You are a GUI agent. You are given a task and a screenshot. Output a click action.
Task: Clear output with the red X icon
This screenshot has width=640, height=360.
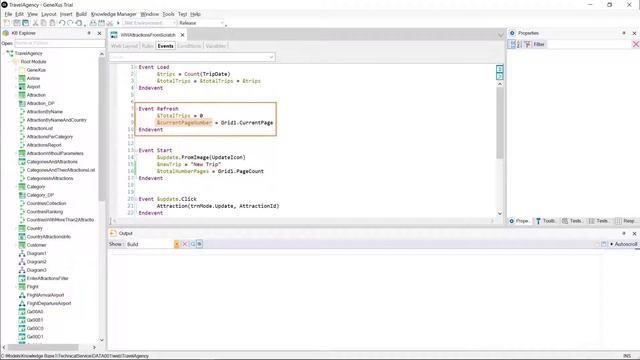click(x=184, y=244)
